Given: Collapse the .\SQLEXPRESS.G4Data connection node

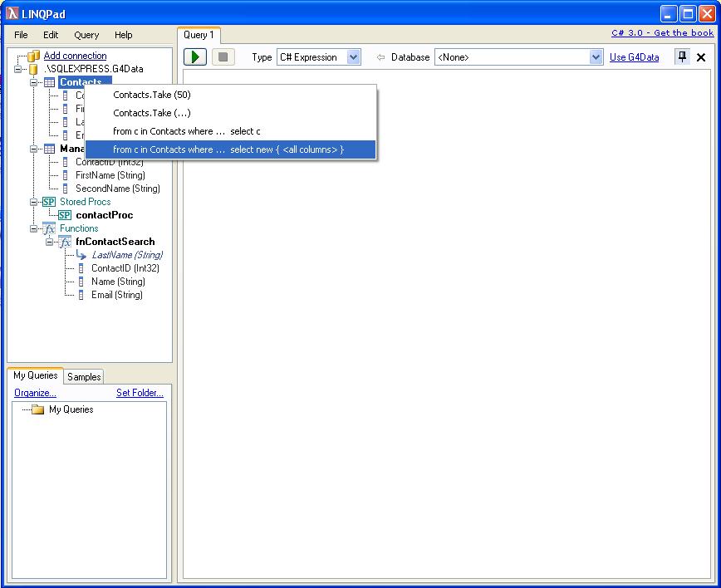Looking at the screenshot, I should coord(18,70).
